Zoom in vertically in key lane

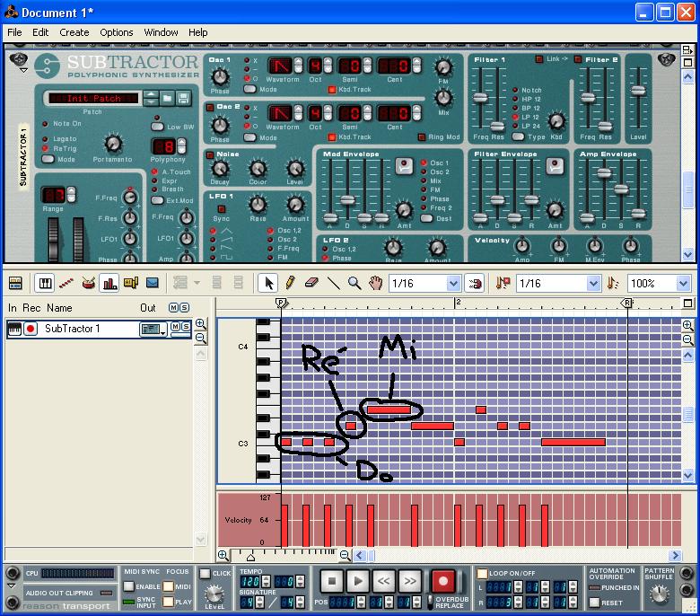point(688,325)
